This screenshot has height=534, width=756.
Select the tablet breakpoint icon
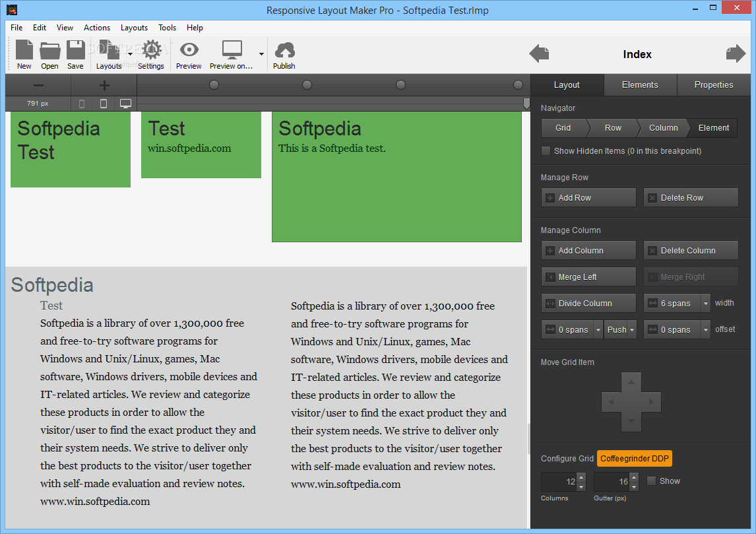(x=103, y=104)
